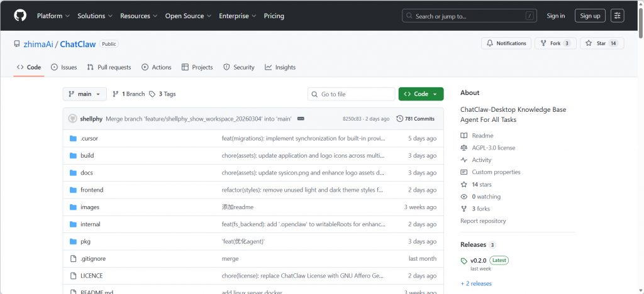Screen dimensions: 644x294
Task: Switch to the Issues tab
Action: click(x=64, y=67)
